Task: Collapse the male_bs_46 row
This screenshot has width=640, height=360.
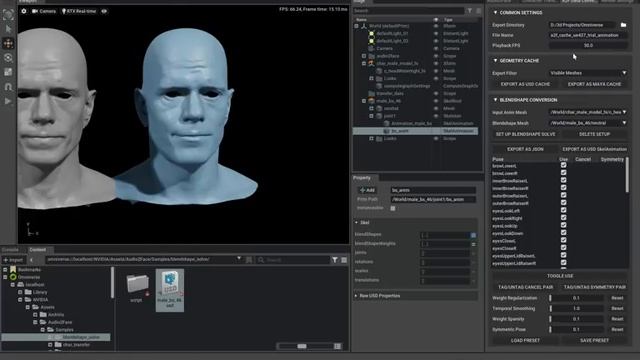Action: (x=364, y=101)
